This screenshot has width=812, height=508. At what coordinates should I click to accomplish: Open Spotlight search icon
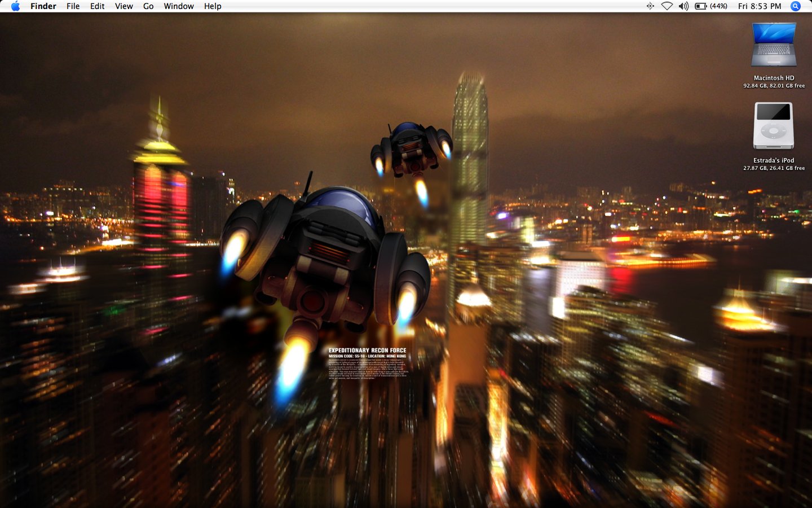click(x=796, y=6)
